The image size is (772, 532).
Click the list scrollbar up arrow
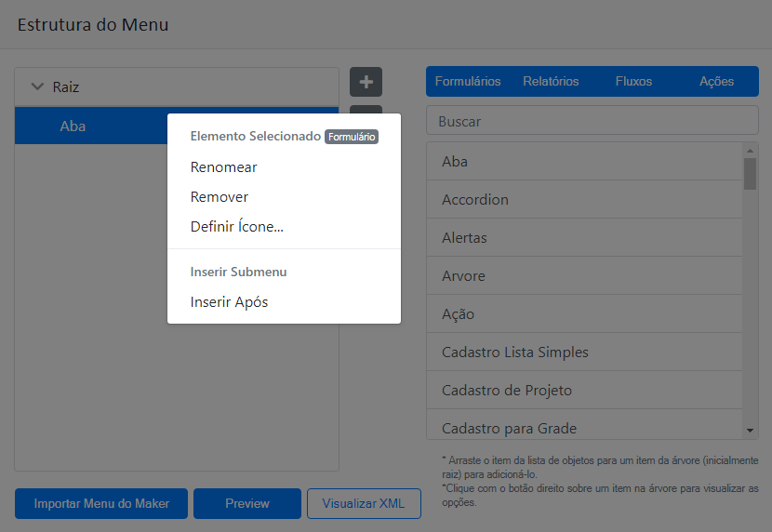point(751,151)
